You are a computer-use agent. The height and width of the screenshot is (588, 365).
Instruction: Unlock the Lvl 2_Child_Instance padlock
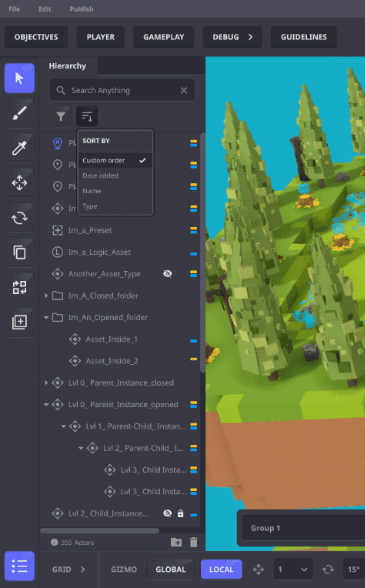pos(180,513)
